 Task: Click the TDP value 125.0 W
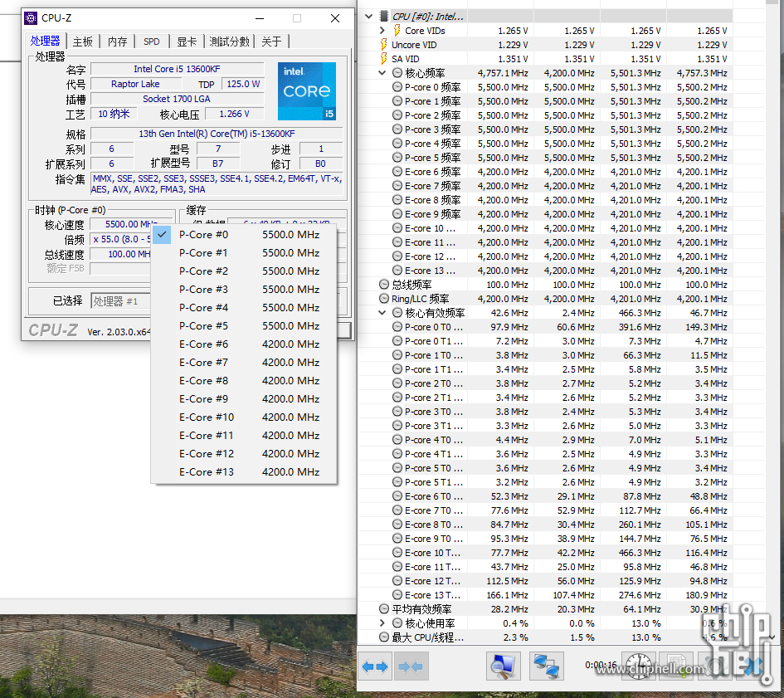pos(243,84)
